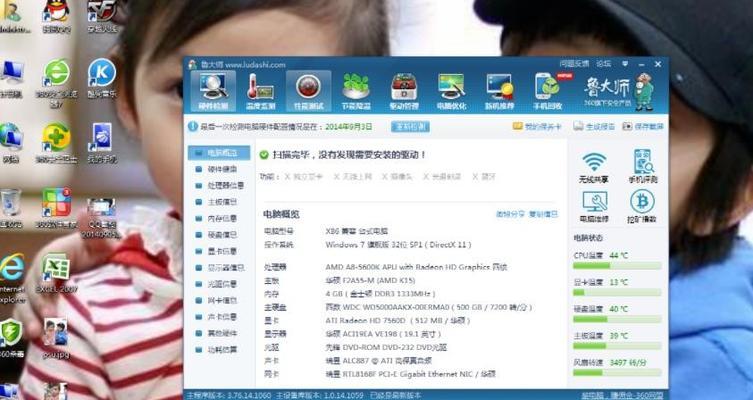Click the 重新检测 rescan button
The width and height of the screenshot is (753, 400).
coord(410,127)
